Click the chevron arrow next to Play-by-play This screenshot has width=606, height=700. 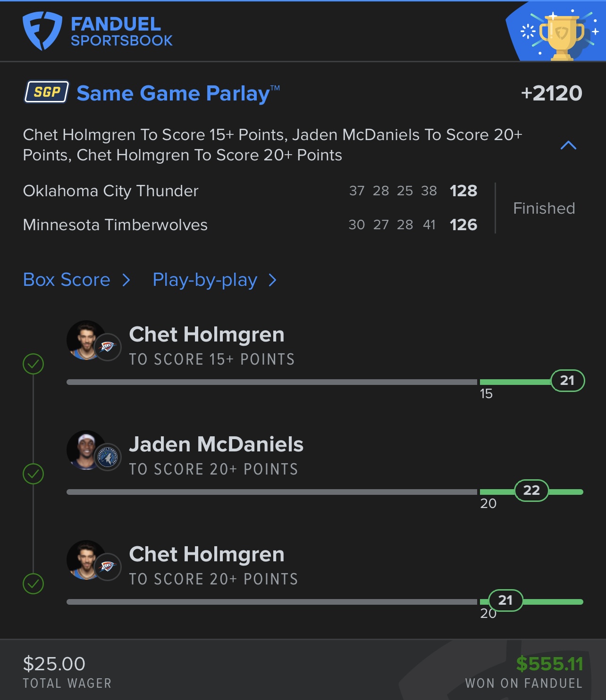tap(272, 280)
